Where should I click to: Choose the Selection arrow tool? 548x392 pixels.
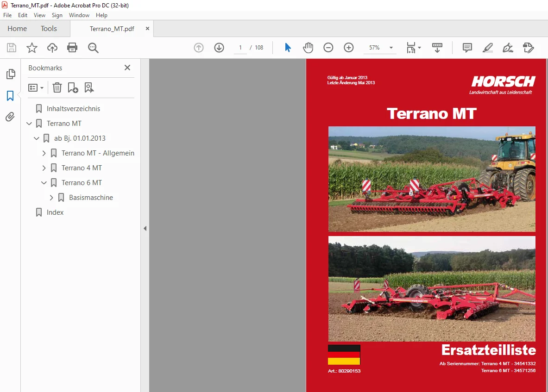click(x=288, y=48)
